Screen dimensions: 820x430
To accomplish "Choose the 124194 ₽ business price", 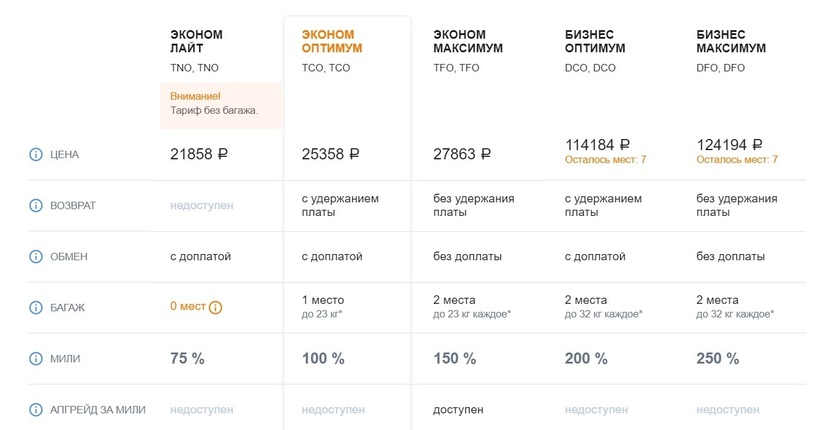I will click(x=729, y=144).
